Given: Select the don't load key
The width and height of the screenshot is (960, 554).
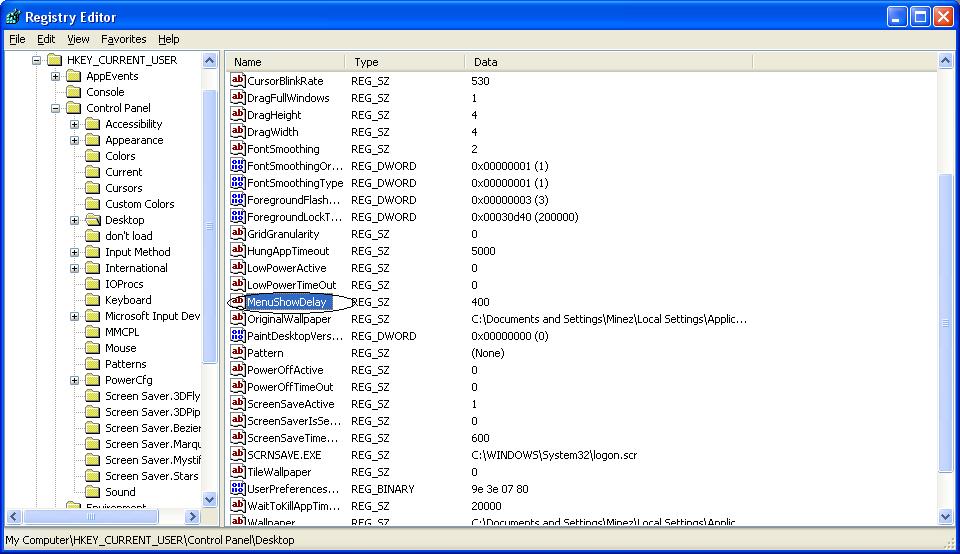Looking at the screenshot, I should [129, 236].
